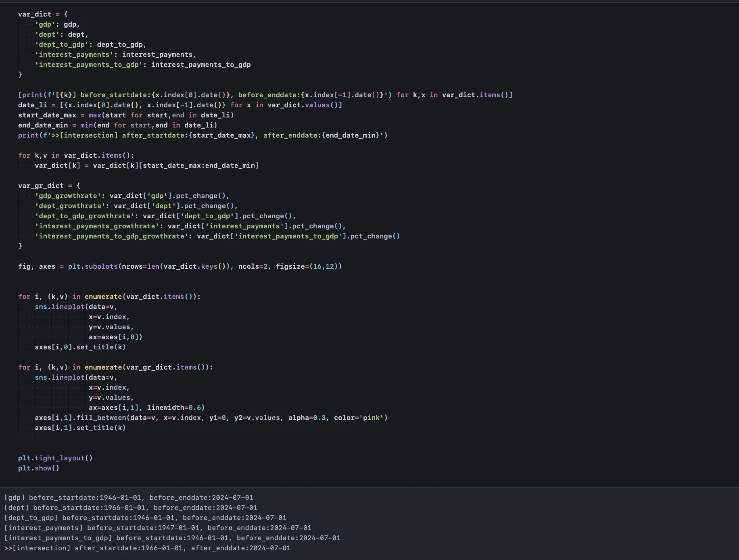Click the plt.show() line
This screenshot has height=560, width=739.
(39, 468)
